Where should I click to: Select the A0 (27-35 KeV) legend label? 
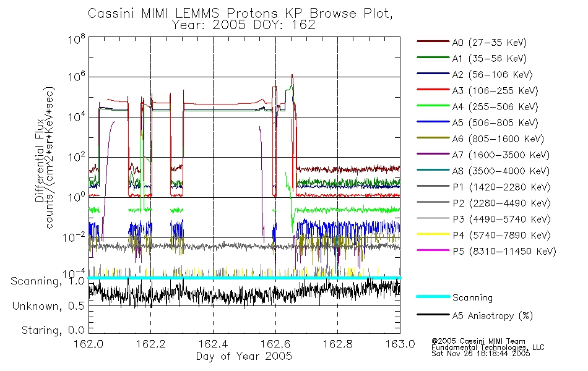(490, 42)
